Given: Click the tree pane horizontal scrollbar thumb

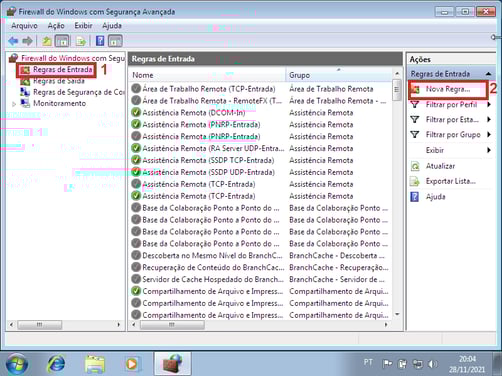Looking at the screenshot, I should pos(39,325).
